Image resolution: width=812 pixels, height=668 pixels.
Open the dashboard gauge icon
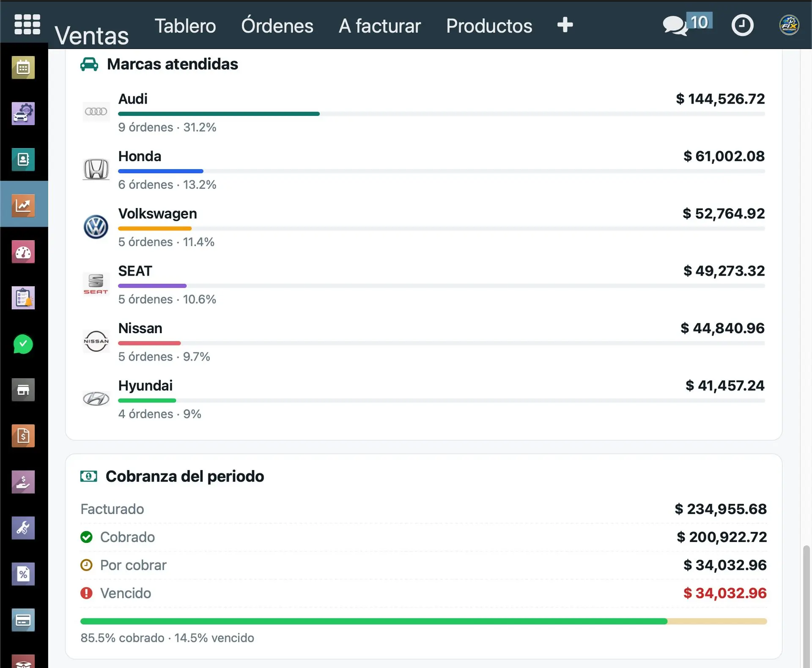tap(23, 252)
